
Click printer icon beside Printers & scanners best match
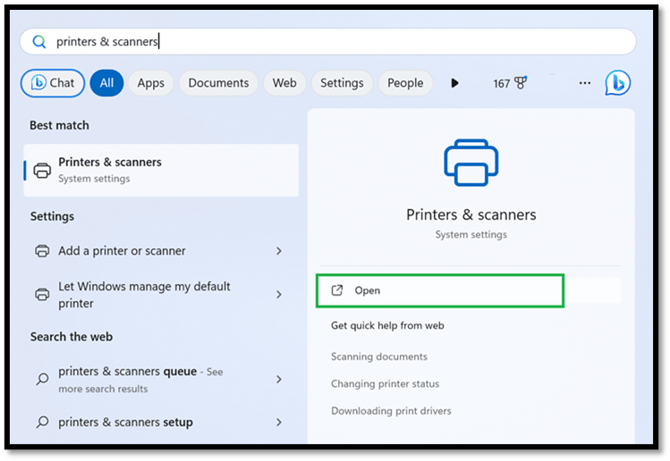pyautogui.click(x=42, y=170)
